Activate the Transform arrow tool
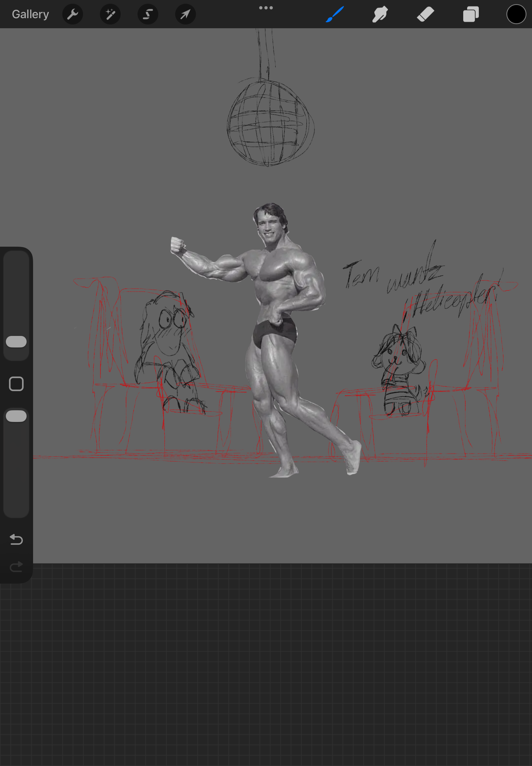The height and width of the screenshot is (766, 532). point(186,14)
